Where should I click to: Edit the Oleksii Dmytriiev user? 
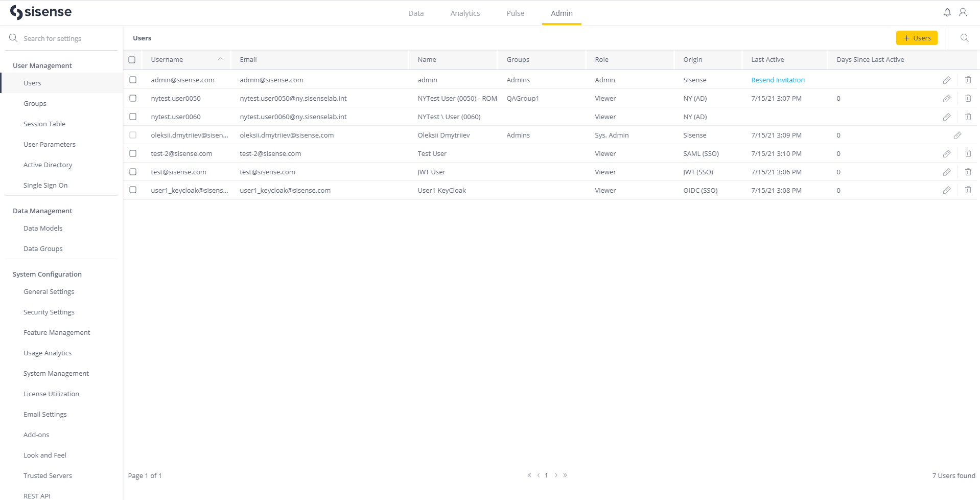[958, 135]
